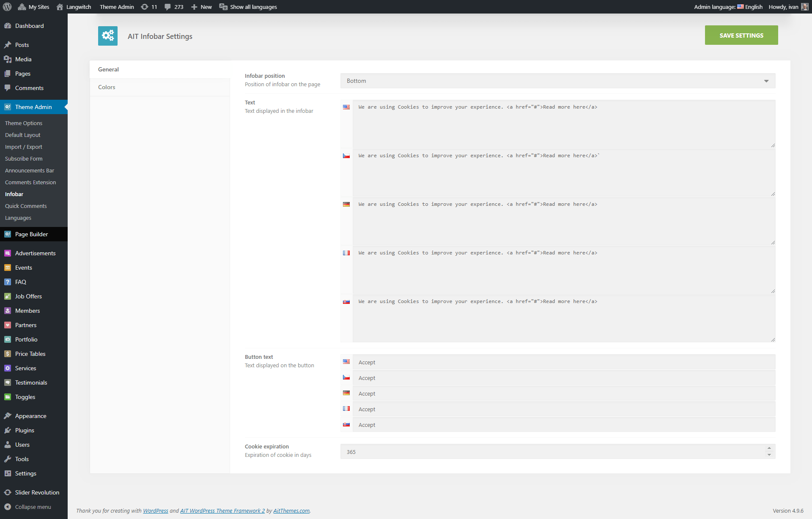The height and width of the screenshot is (519, 812).
Task: Open Portfolio from the sidebar
Action: (34, 339)
